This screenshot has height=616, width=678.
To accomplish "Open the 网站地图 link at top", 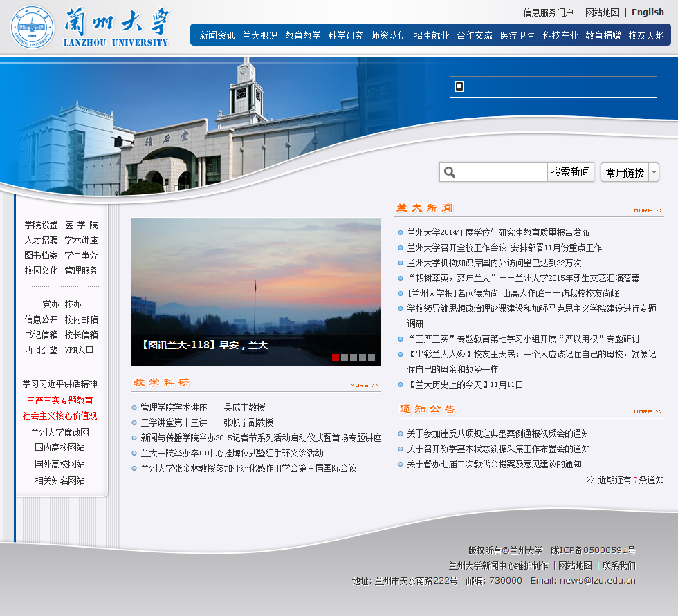I will 602,12.
